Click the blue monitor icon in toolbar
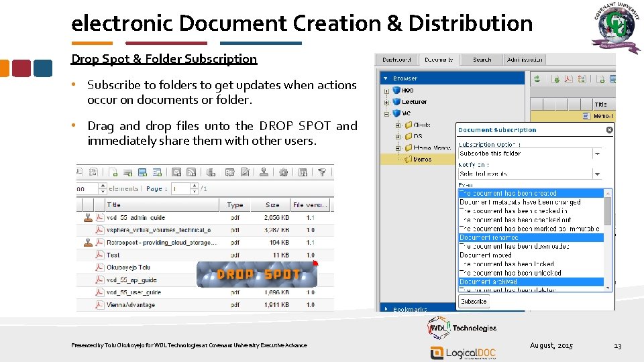 point(142,172)
